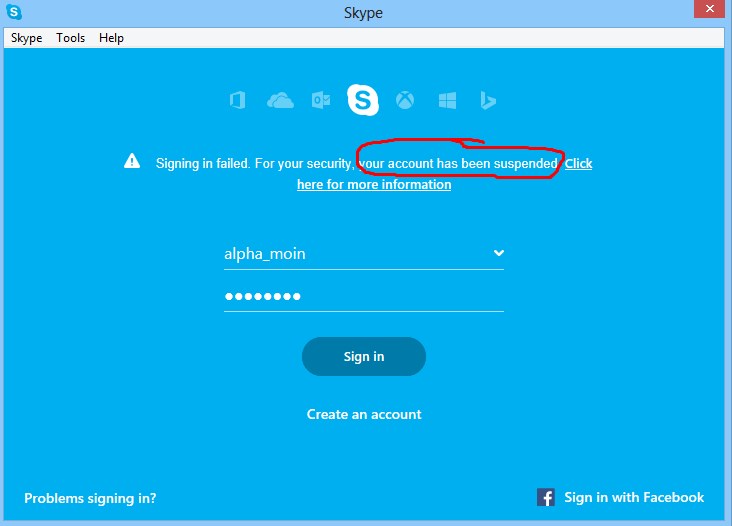The height and width of the screenshot is (526, 732).
Task: Click the large Skype logo icon
Action: click(x=363, y=100)
